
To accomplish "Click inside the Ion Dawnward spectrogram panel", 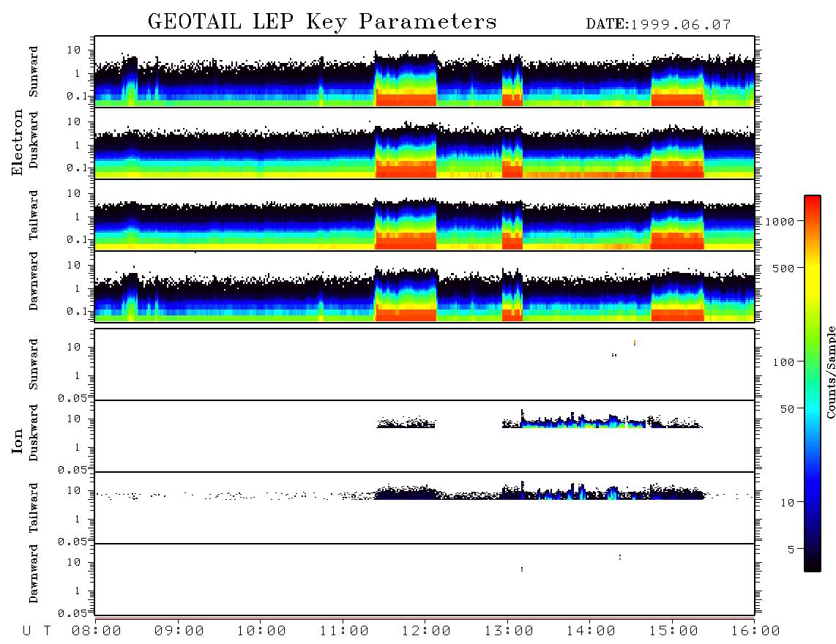I will tap(425, 580).
